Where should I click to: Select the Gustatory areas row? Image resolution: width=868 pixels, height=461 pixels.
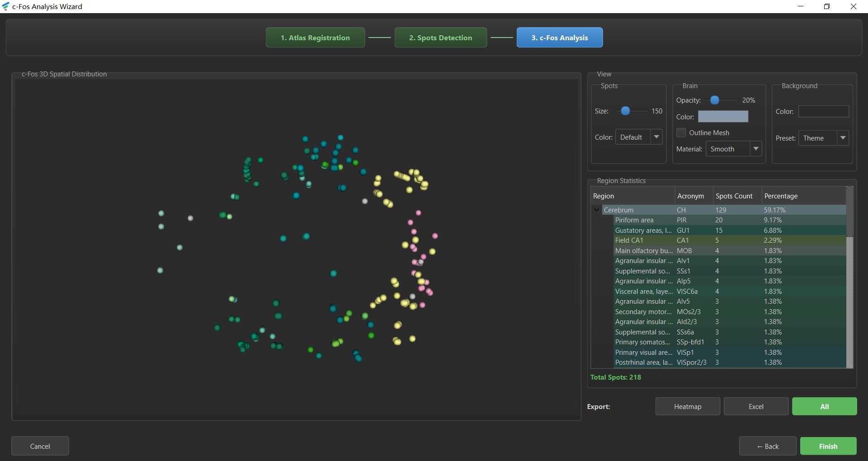click(x=730, y=230)
